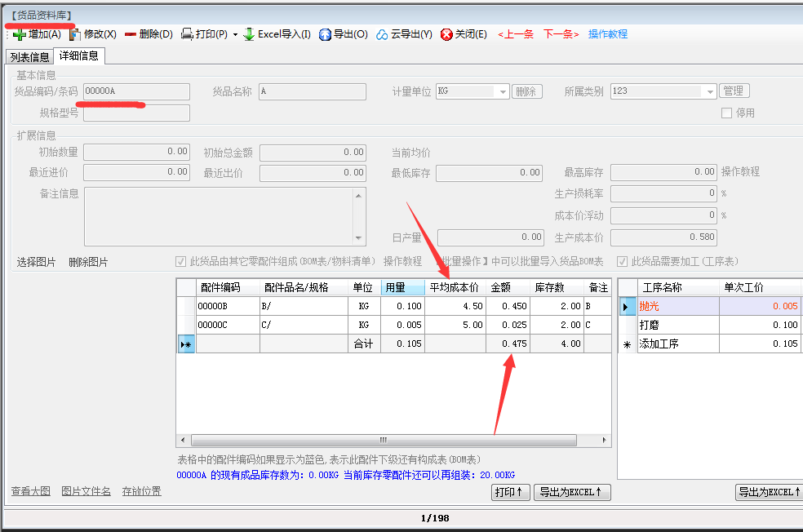Click the Print (打印) printer icon

pos(187,34)
